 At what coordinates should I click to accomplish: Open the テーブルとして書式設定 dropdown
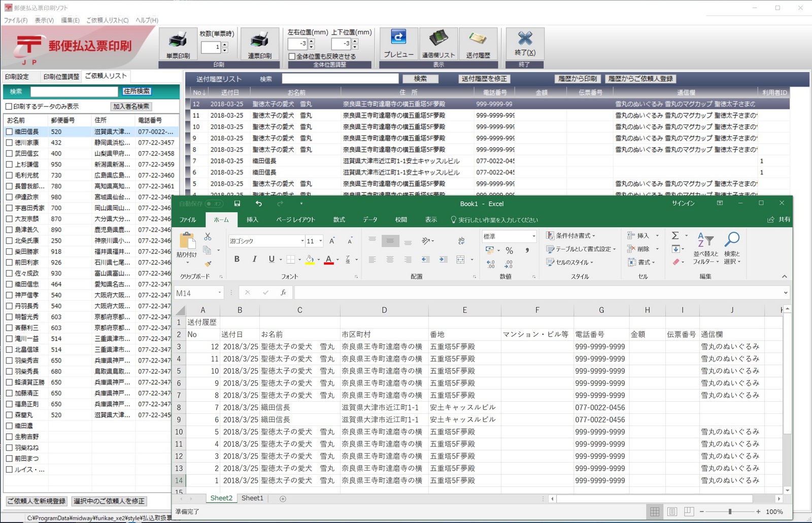(x=581, y=249)
